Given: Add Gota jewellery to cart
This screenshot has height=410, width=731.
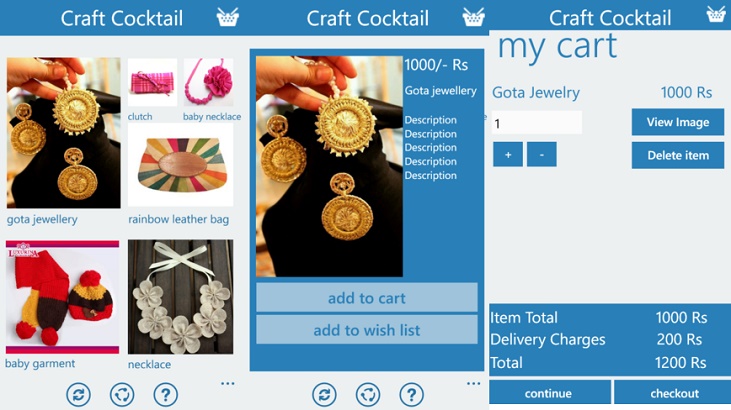Looking at the screenshot, I should click(x=366, y=298).
